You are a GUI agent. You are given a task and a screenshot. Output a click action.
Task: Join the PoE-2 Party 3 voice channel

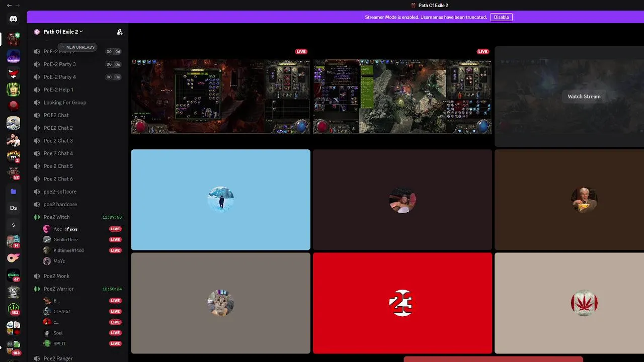click(78, 64)
